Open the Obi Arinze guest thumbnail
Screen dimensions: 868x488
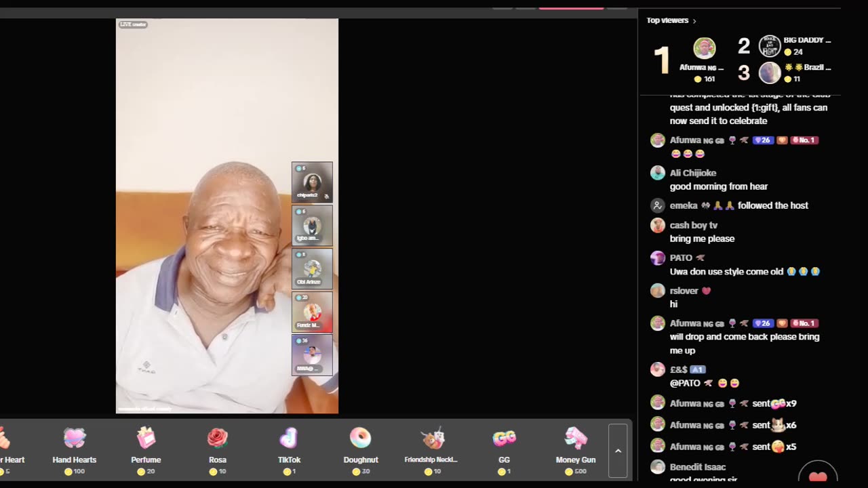point(312,268)
